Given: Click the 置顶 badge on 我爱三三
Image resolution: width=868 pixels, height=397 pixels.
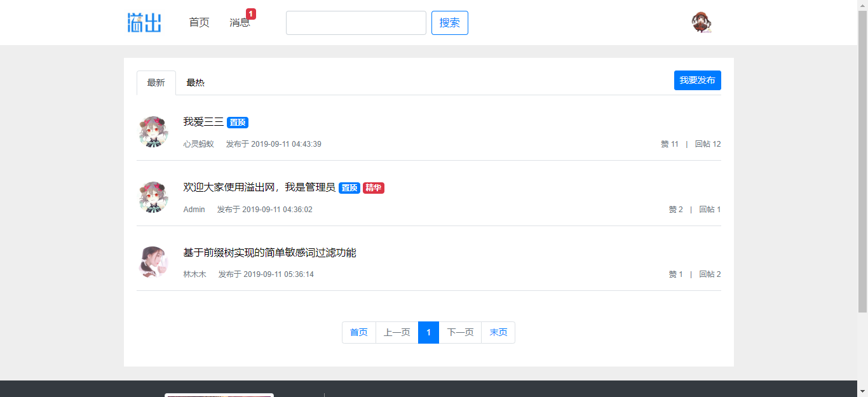Looking at the screenshot, I should coord(238,123).
